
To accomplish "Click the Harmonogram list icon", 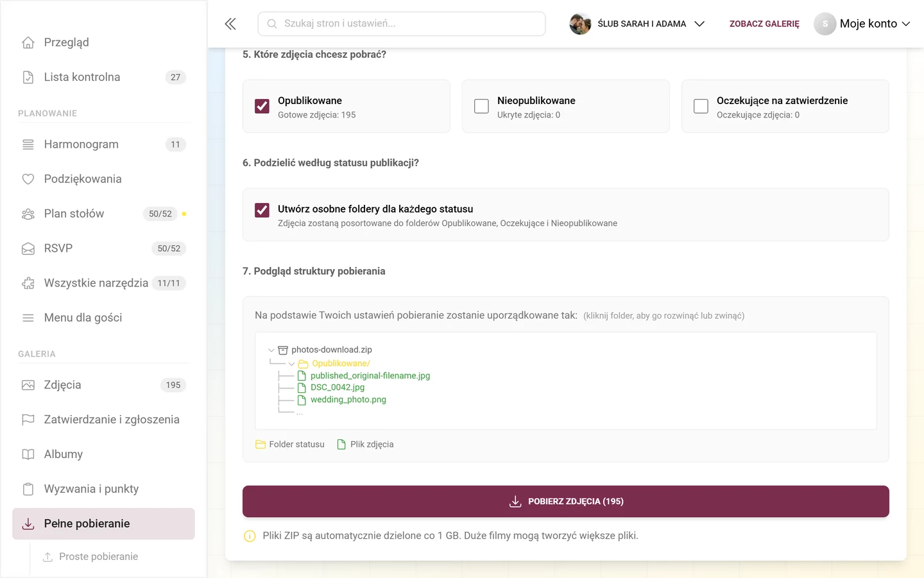I will coord(28,144).
